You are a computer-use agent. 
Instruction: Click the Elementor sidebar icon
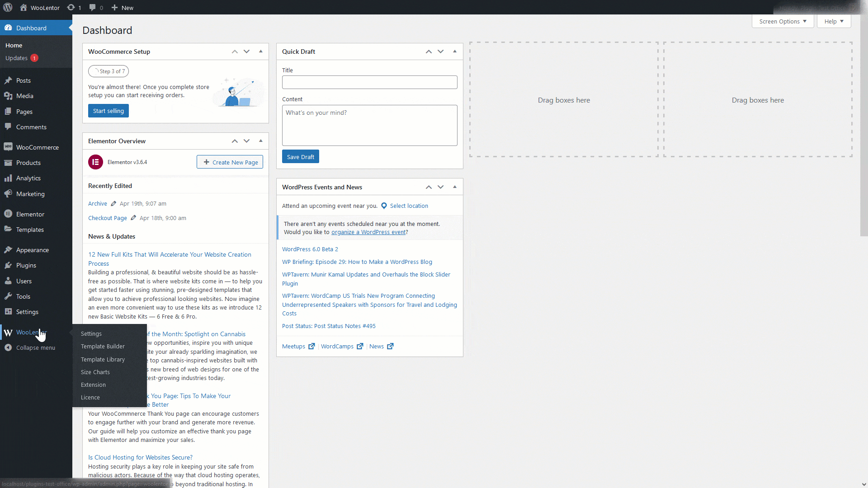point(8,214)
